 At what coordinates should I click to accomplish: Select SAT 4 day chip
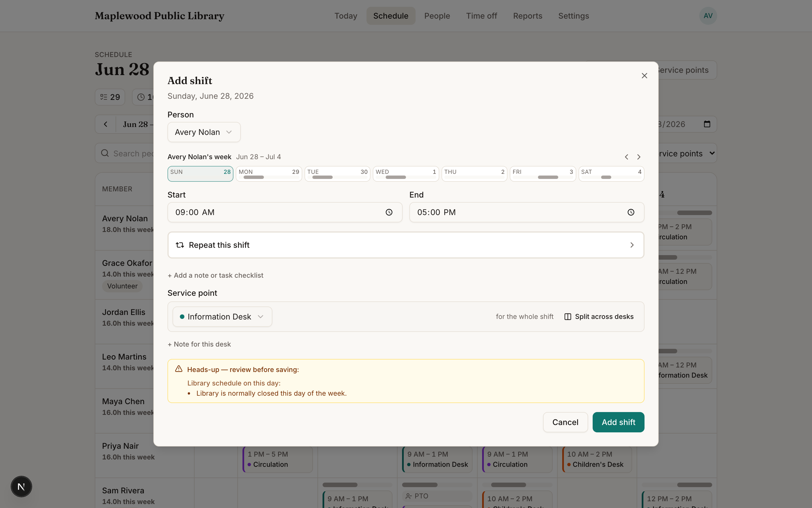pos(611,174)
